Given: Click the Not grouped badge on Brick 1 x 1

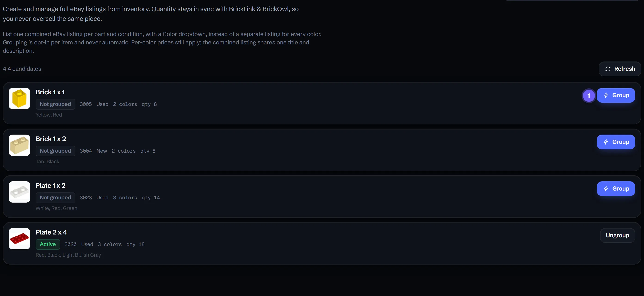Looking at the screenshot, I should pyautogui.click(x=55, y=104).
